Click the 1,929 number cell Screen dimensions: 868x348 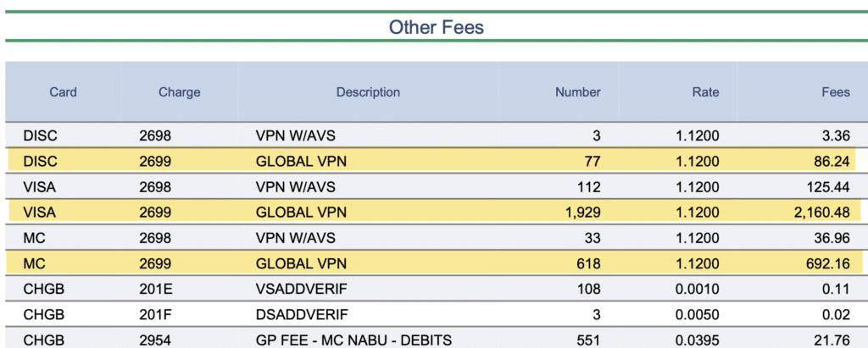[x=583, y=212]
